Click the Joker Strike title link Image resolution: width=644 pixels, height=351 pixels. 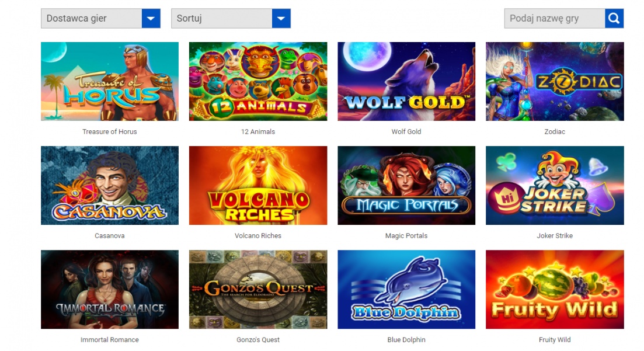(x=555, y=235)
